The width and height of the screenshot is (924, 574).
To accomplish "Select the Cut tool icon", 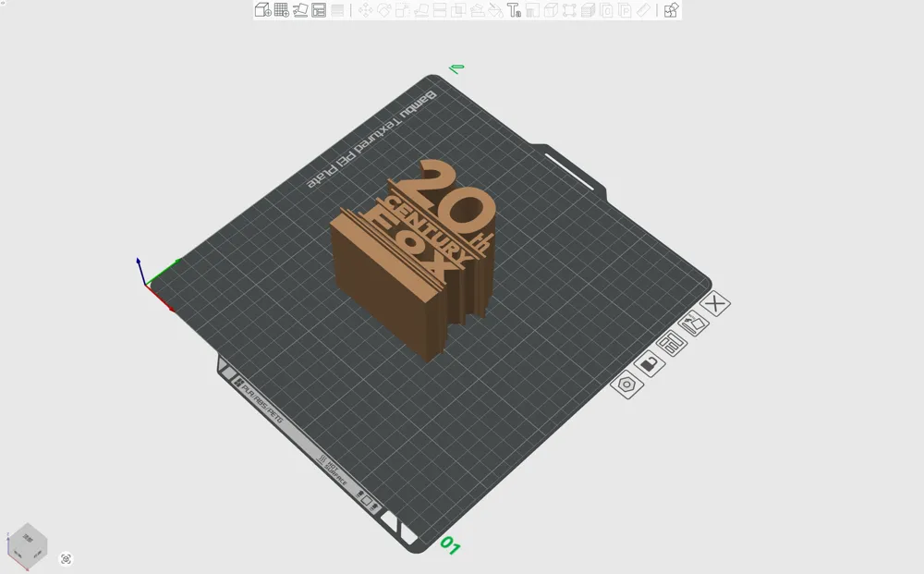I will [440, 10].
